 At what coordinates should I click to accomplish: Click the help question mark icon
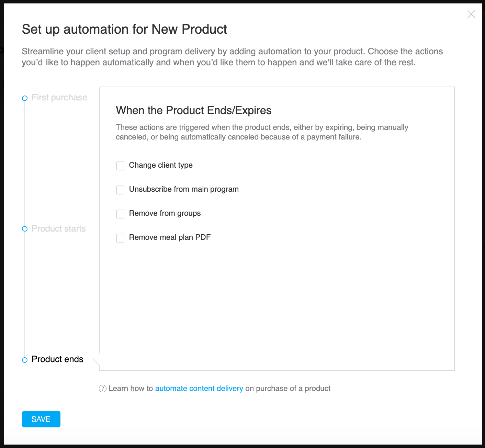(x=102, y=389)
